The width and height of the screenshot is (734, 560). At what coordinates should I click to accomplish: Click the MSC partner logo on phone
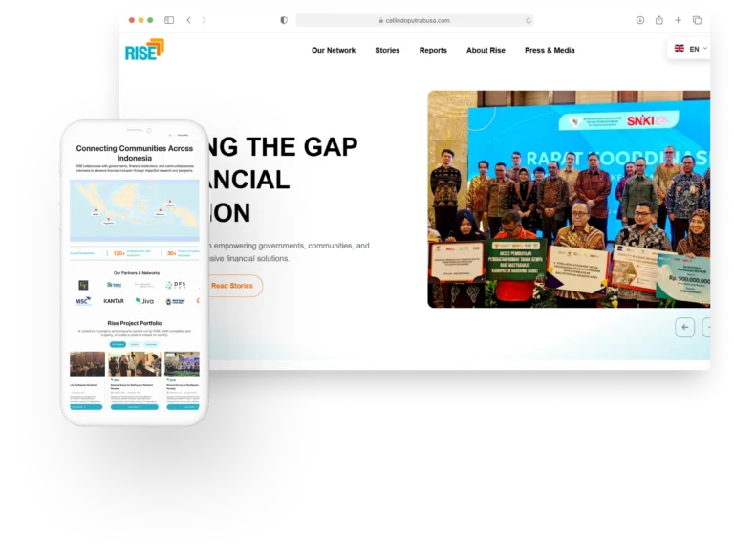pyautogui.click(x=83, y=301)
